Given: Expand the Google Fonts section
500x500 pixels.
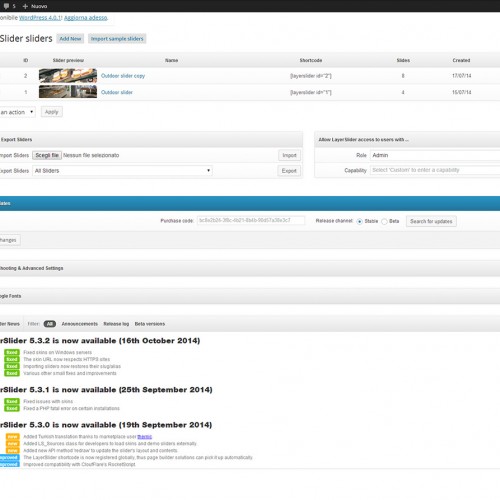Looking at the screenshot, I should click(x=250, y=296).
